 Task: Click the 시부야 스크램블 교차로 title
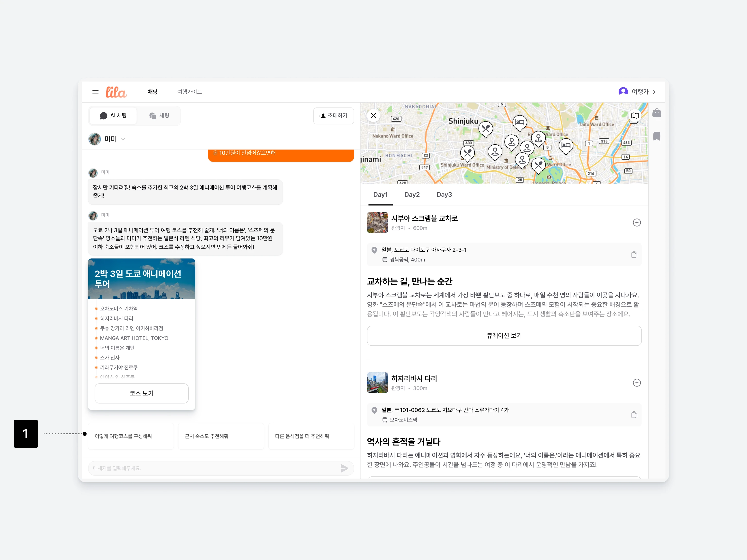click(424, 219)
